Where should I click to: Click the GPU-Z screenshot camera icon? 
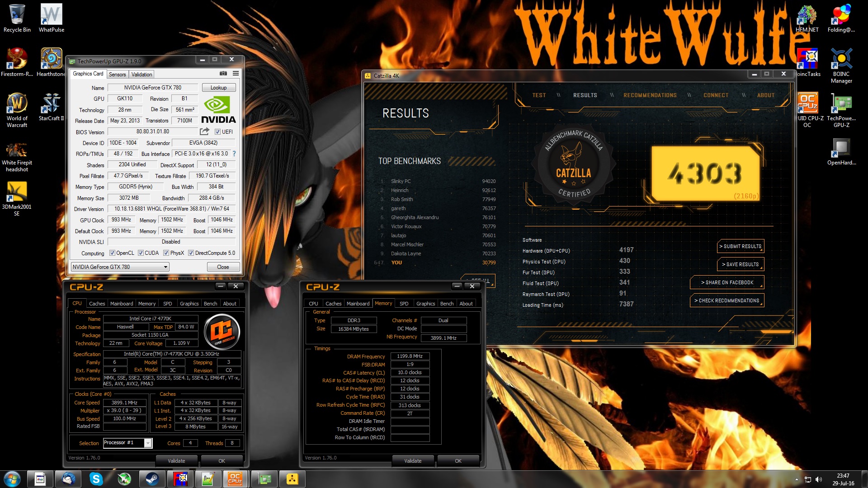[x=223, y=74]
